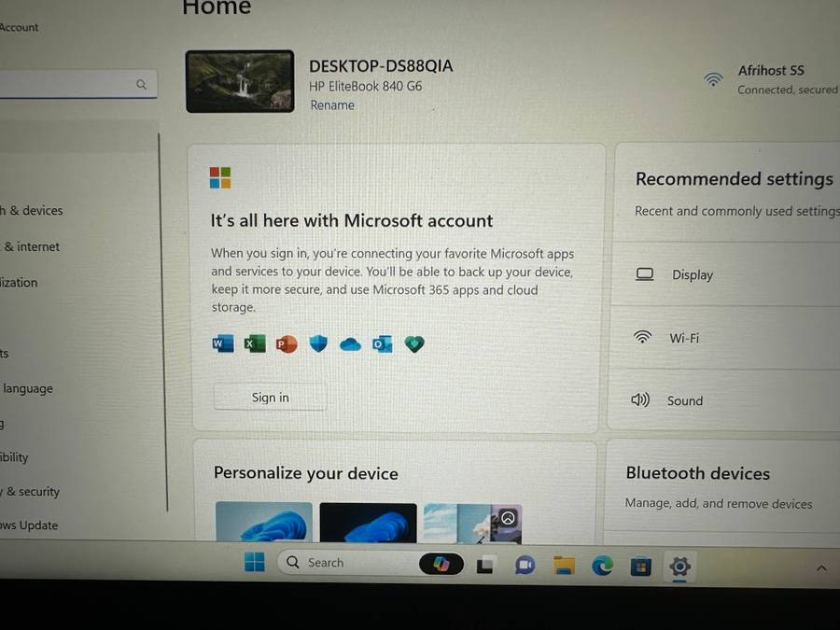Click the Defender shield icon
Viewport: 840px width, 630px height.
[318, 344]
